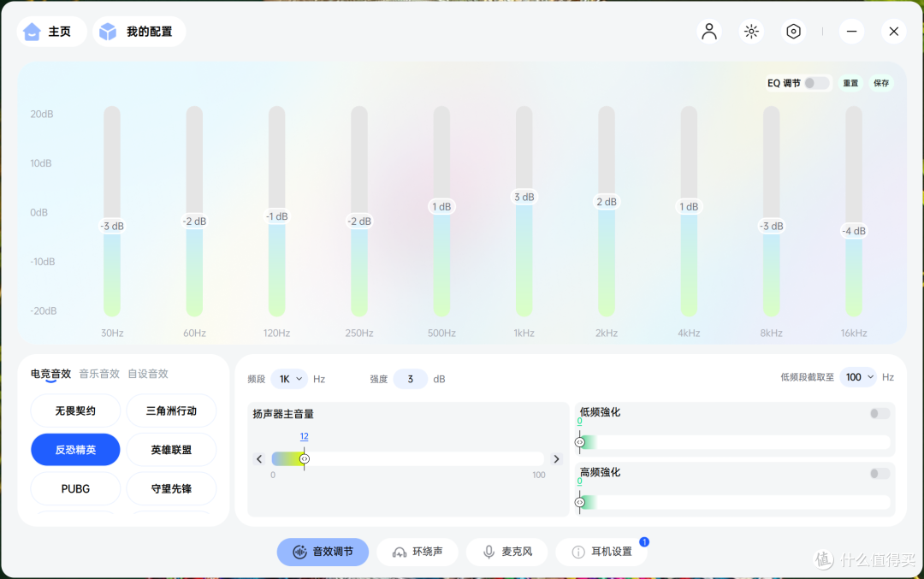Viewport: 924px width, 579px height.
Task: Open the 音效调节 bottom tab
Action: 323,552
